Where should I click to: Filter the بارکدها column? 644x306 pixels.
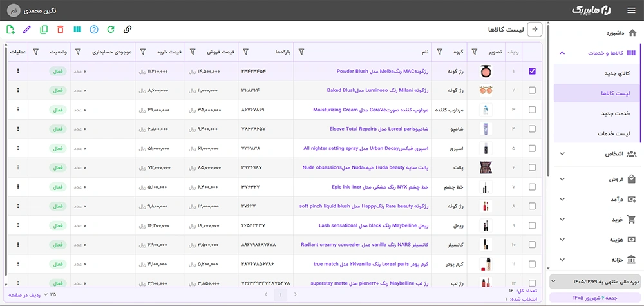(x=245, y=52)
